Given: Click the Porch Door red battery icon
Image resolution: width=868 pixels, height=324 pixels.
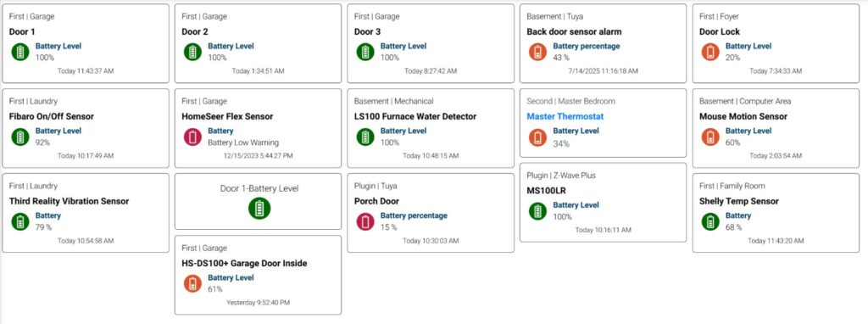Looking at the screenshot, I should (x=365, y=221).
